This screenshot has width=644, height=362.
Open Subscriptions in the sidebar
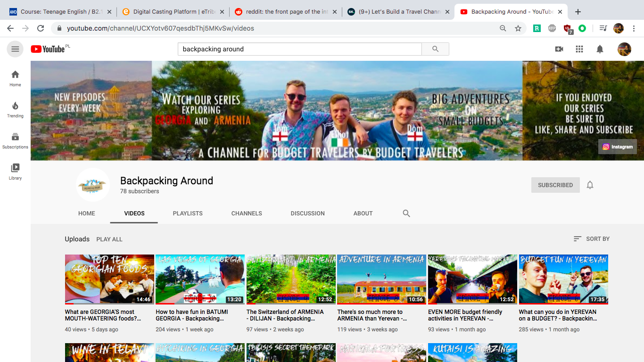[x=15, y=140]
